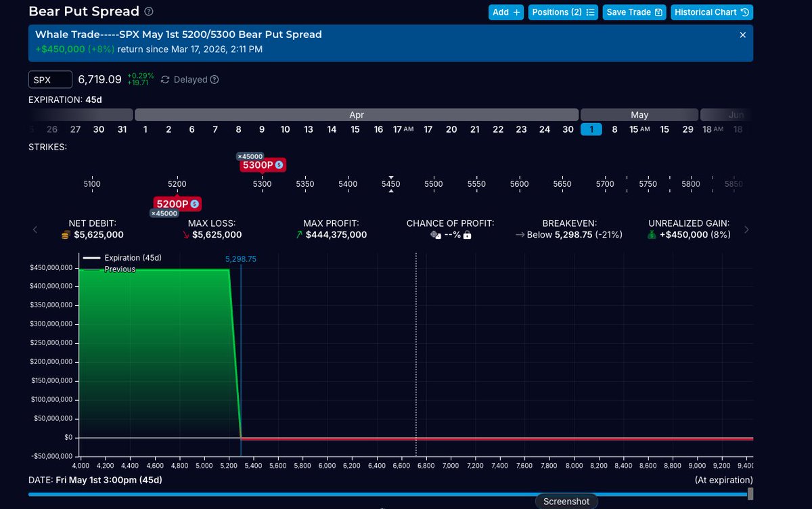This screenshot has width=812, height=509.
Task: Click the 6,719.09 SPX price
Action: [99, 79]
